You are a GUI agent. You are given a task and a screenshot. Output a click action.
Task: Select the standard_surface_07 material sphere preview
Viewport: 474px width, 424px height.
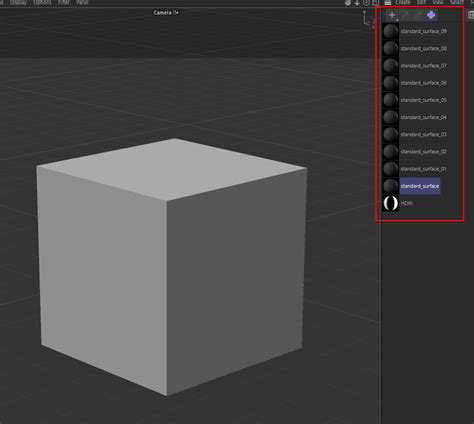[390, 66]
